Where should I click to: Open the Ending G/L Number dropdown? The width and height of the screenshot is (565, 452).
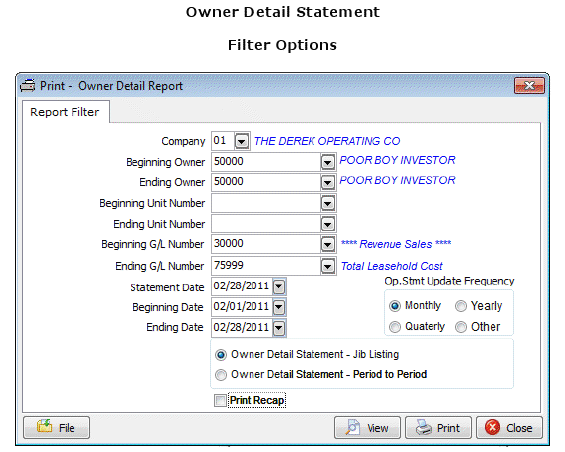click(x=328, y=266)
